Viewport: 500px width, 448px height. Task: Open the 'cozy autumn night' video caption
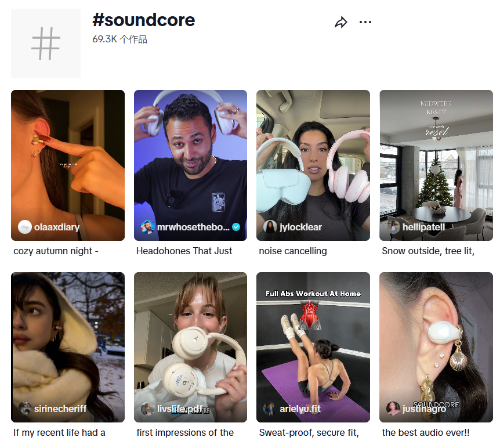click(x=56, y=251)
